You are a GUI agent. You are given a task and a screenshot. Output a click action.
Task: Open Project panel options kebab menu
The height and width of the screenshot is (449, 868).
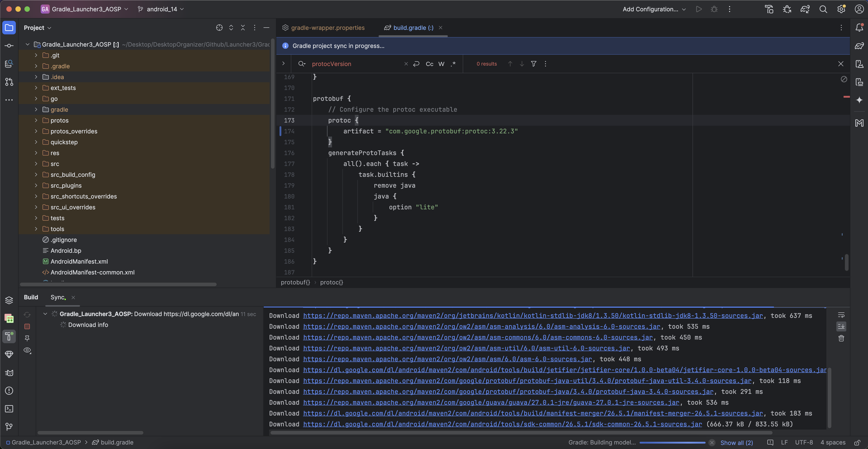254,28
